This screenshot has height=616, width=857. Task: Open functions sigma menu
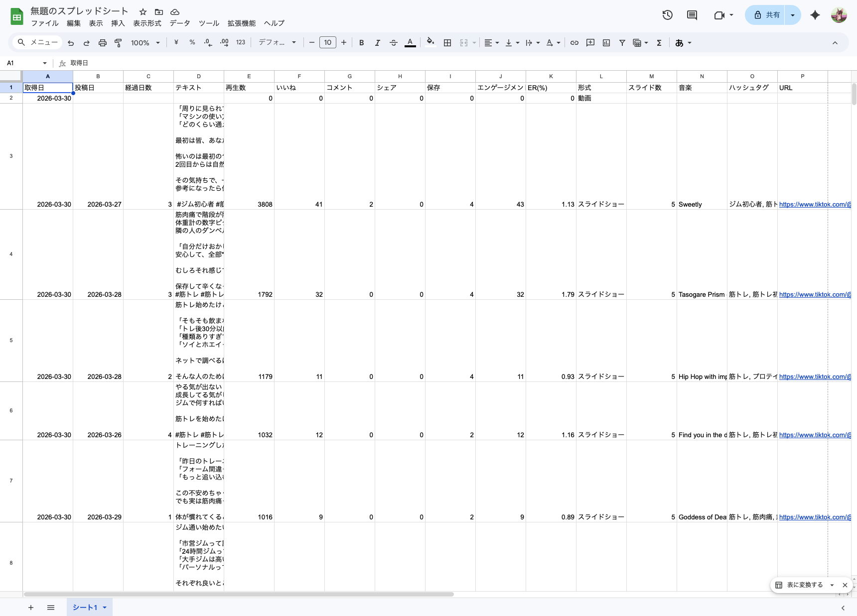coord(659,43)
